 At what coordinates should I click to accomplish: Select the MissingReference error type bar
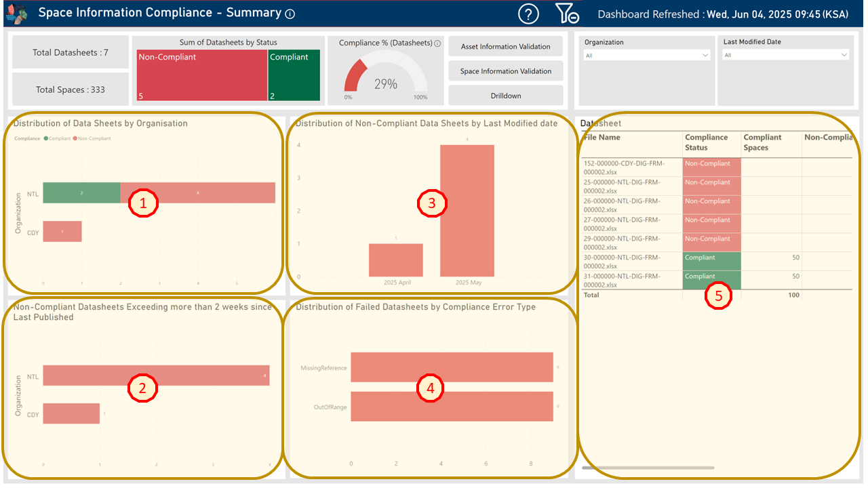coord(452,368)
